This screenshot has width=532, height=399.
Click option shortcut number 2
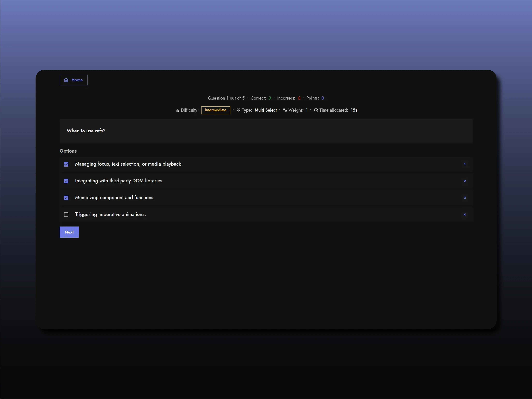coord(465,181)
